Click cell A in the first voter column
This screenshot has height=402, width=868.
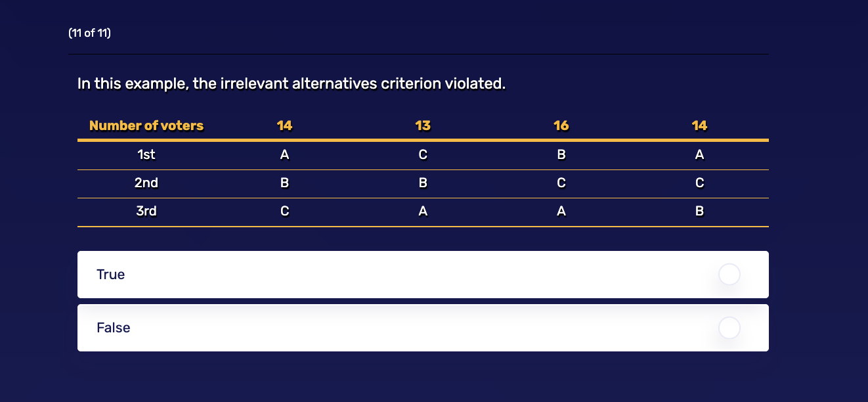coord(284,154)
